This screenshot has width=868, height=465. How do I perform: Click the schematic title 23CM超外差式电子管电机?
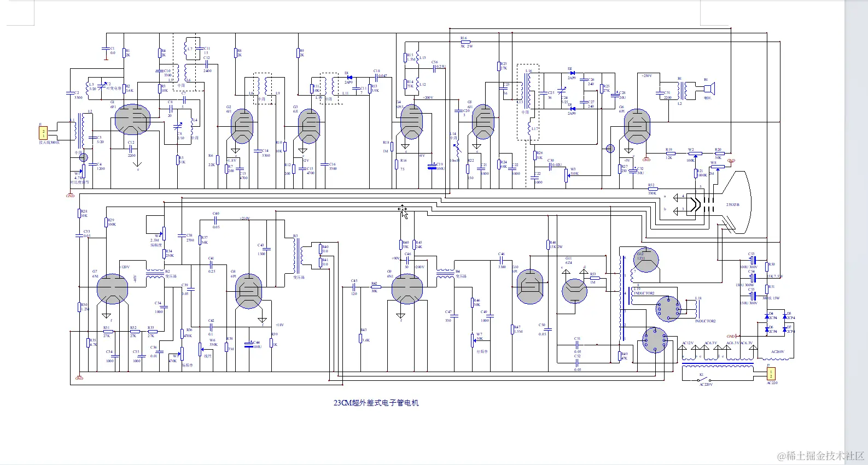click(x=376, y=403)
